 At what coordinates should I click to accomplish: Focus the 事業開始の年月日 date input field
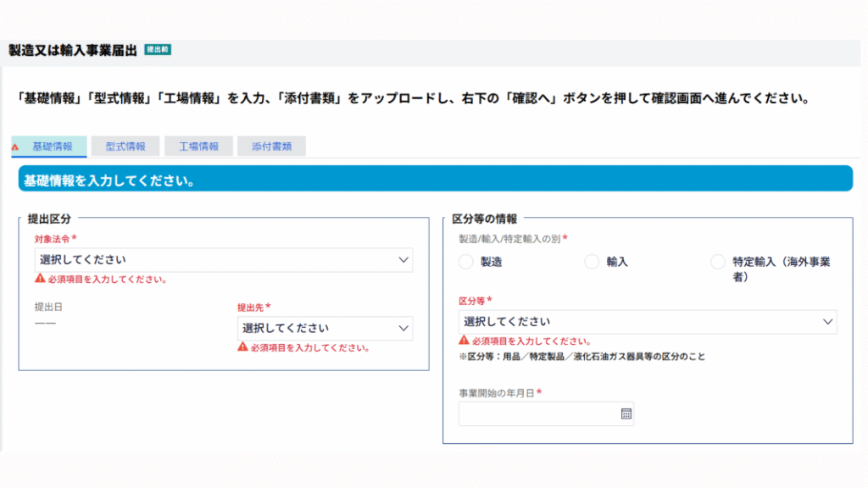[x=538, y=413]
